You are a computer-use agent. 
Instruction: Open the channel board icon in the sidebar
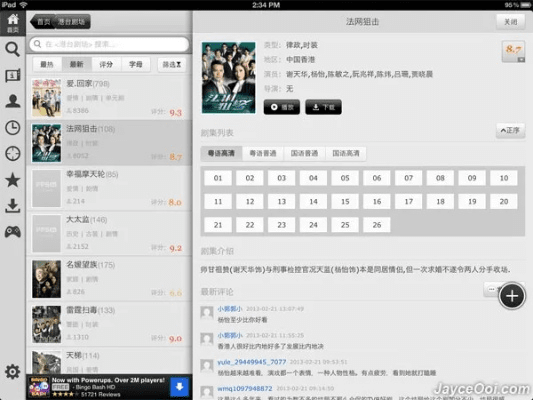tap(13, 75)
